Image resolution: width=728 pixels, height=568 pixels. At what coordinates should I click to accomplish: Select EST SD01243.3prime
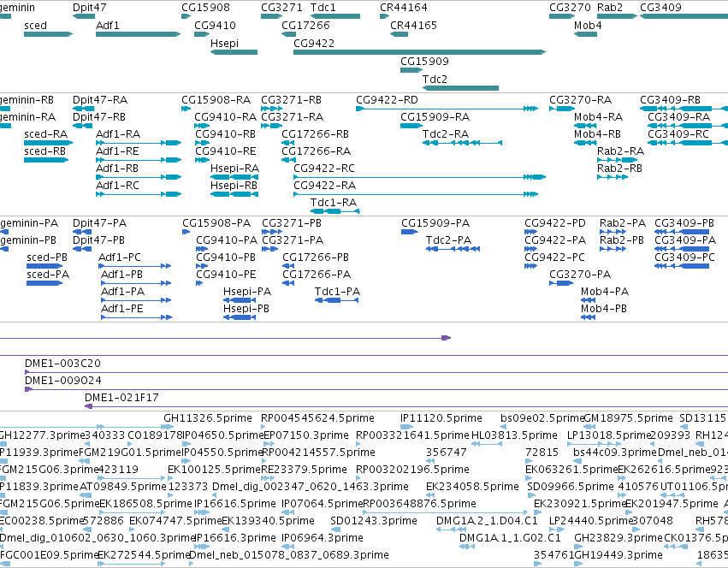pyautogui.click(x=374, y=521)
